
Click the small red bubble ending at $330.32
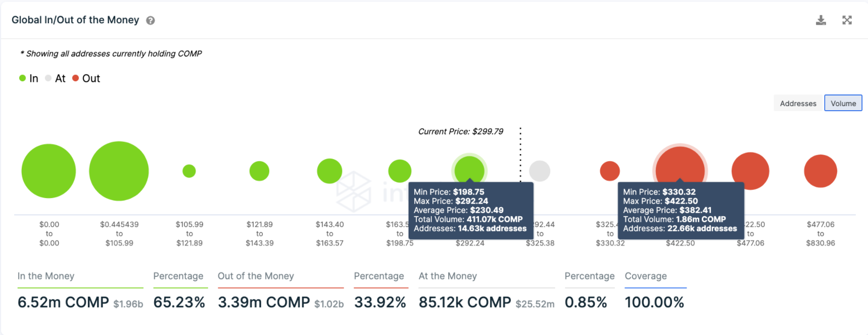pyautogui.click(x=610, y=171)
